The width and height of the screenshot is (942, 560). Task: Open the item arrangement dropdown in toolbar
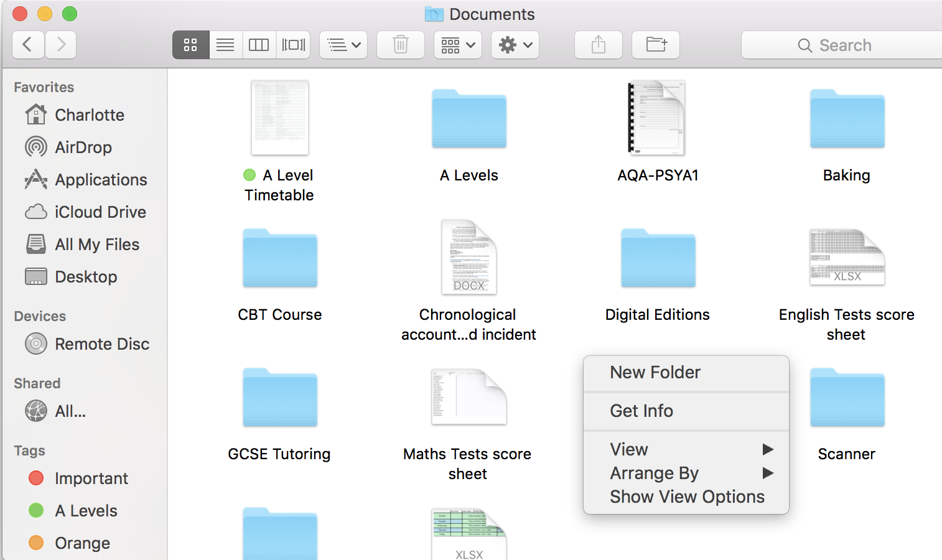pyautogui.click(x=343, y=45)
